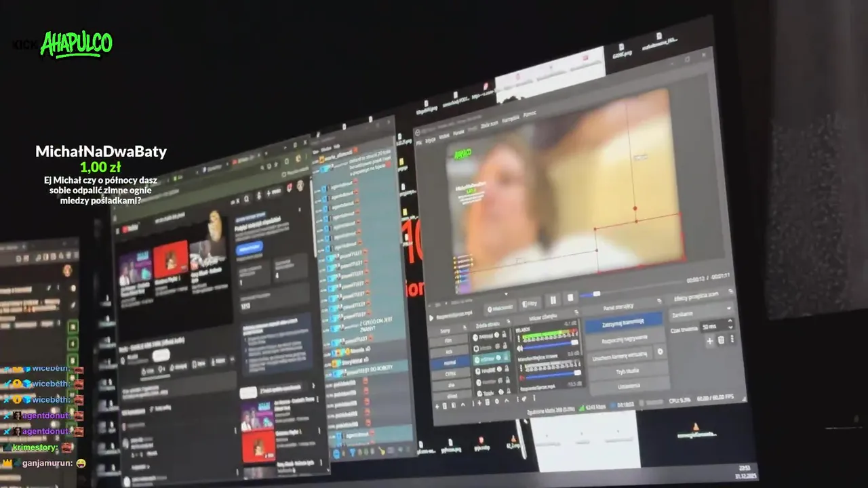Adjust the Mikrofon channel volume slider
Screen dimensions: 868x488
(553, 375)
